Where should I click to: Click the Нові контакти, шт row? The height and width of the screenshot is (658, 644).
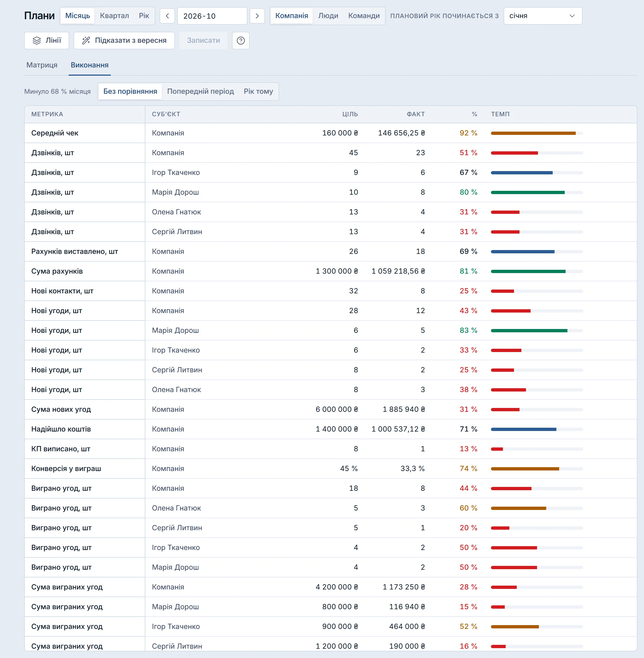pos(331,291)
